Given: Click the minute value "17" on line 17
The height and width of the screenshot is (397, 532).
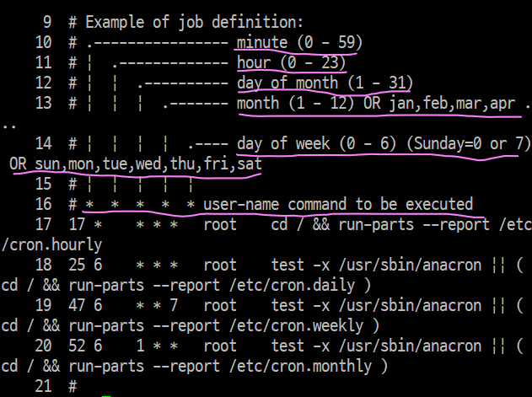Looking at the screenshot, I should point(77,224).
